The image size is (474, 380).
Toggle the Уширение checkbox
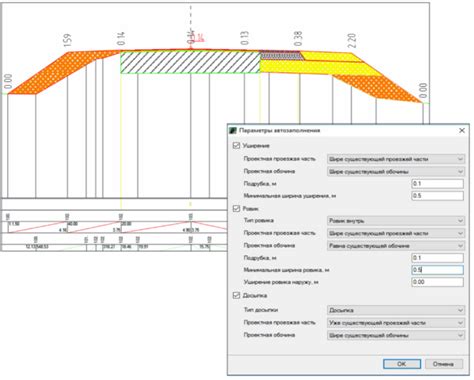(x=236, y=146)
